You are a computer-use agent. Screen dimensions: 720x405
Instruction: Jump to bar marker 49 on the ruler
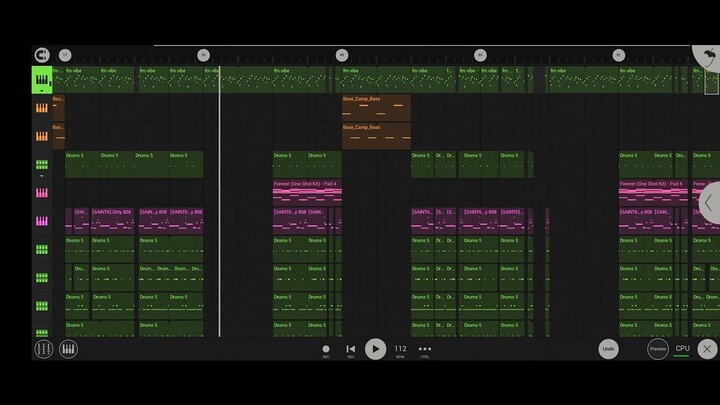click(342, 55)
